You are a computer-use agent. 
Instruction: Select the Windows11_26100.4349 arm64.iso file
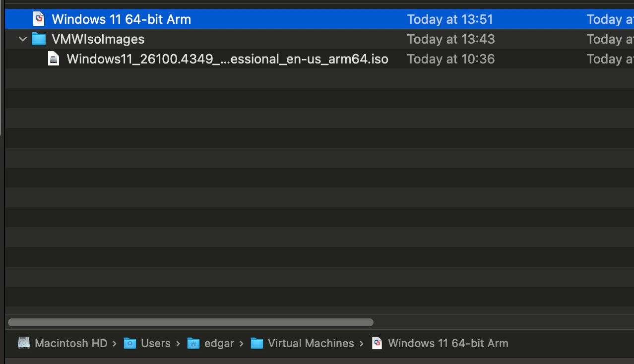pos(227,59)
